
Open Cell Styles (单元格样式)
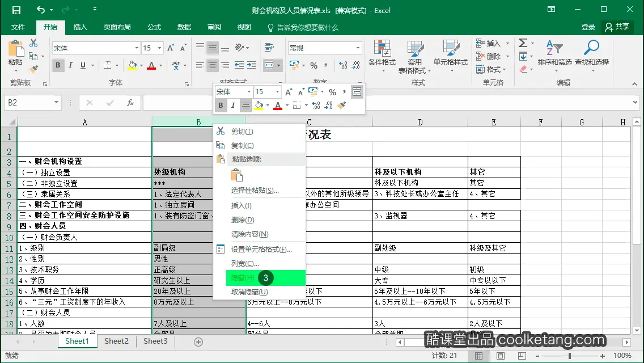[451, 57]
